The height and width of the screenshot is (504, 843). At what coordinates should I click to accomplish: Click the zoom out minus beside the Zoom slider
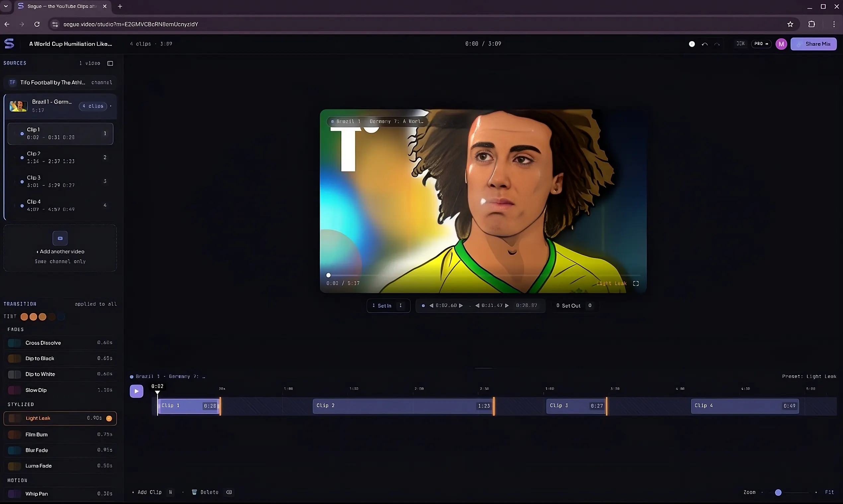(x=762, y=492)
